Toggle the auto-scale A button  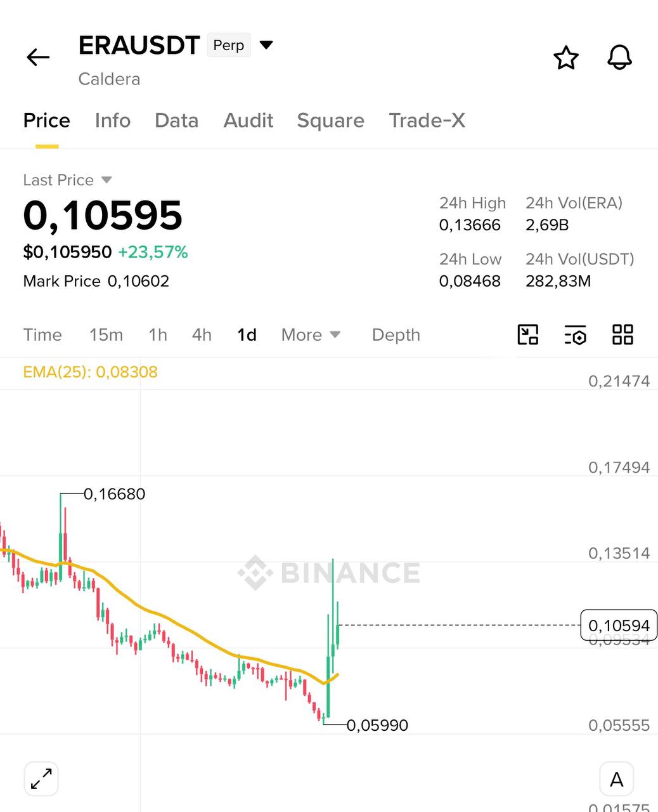tap(616, 779)
